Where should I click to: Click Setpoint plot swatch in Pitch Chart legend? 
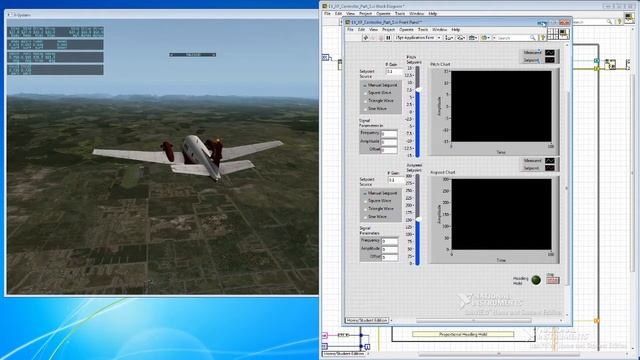point(550,60)
